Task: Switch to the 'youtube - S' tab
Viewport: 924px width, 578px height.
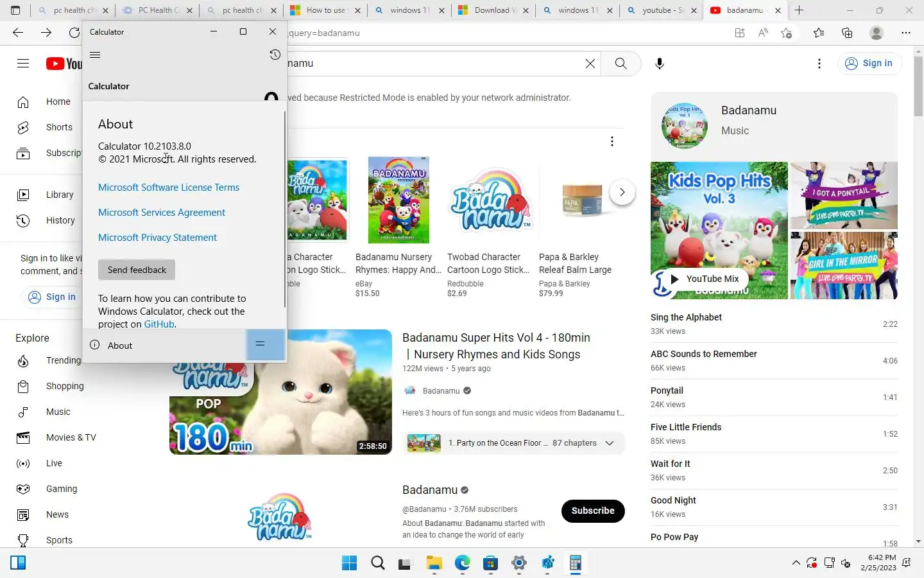Action: tap(662, 10)
